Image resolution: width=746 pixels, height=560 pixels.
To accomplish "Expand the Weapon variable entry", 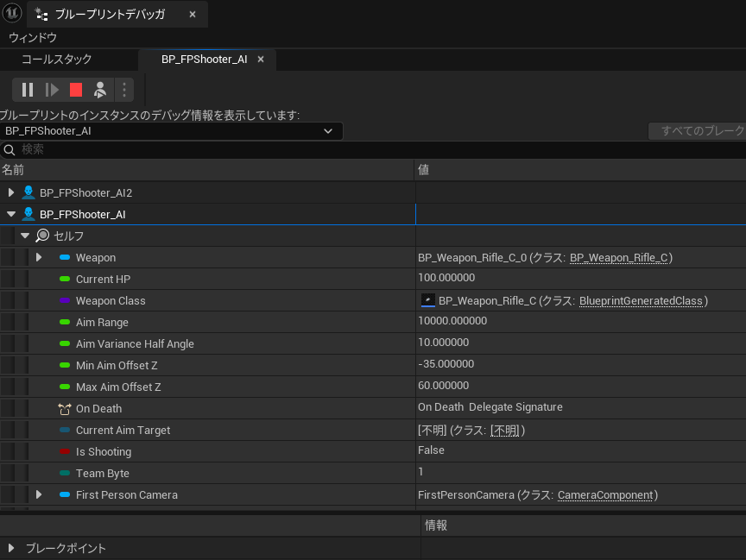I will click(38, 256).
